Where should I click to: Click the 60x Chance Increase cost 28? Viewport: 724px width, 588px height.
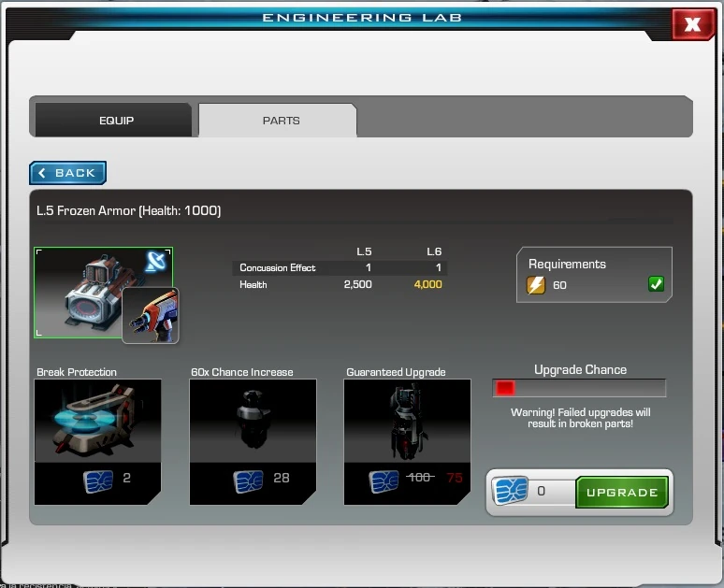(x=282, y=478)
